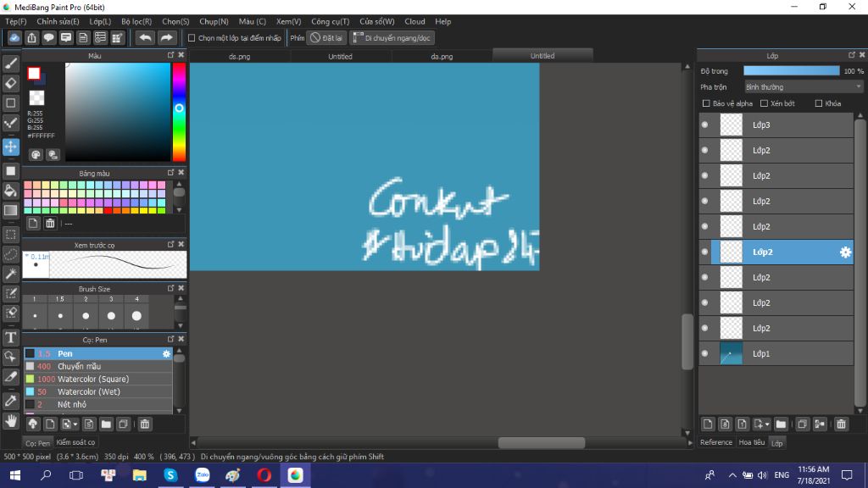Select the Brush tool
The height and width of the screenshot is (488, 868).
[10, 63]
